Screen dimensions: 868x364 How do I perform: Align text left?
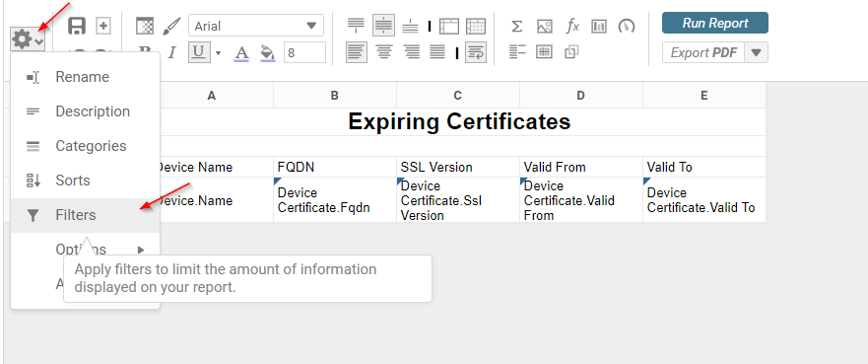point(357,52)
